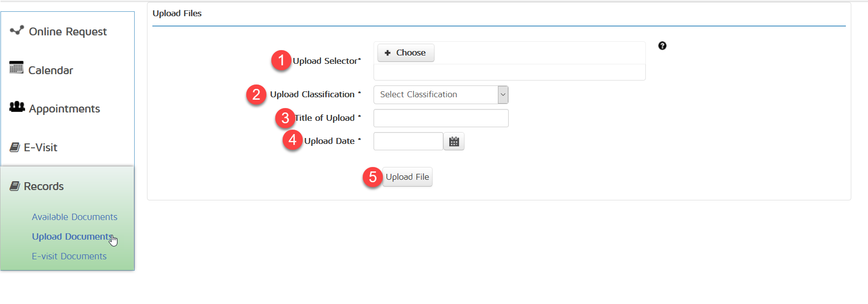Open the Appointments menu item

point(64,109)
